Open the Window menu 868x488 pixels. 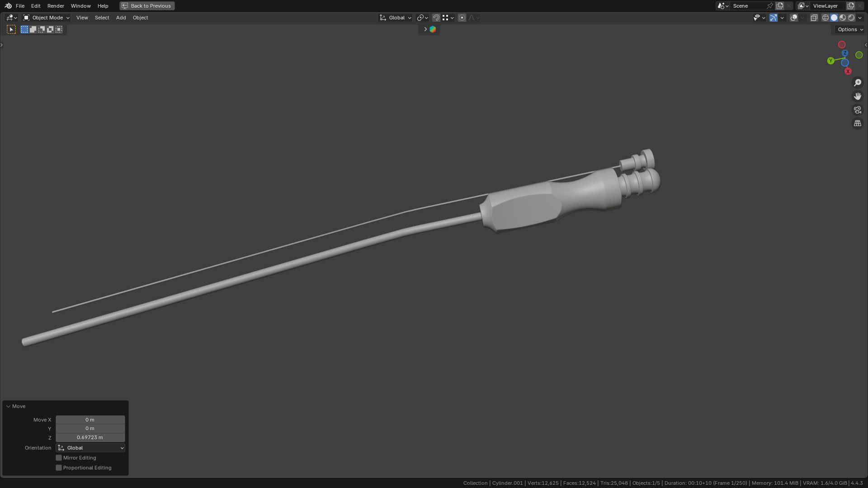pos(80,6)
